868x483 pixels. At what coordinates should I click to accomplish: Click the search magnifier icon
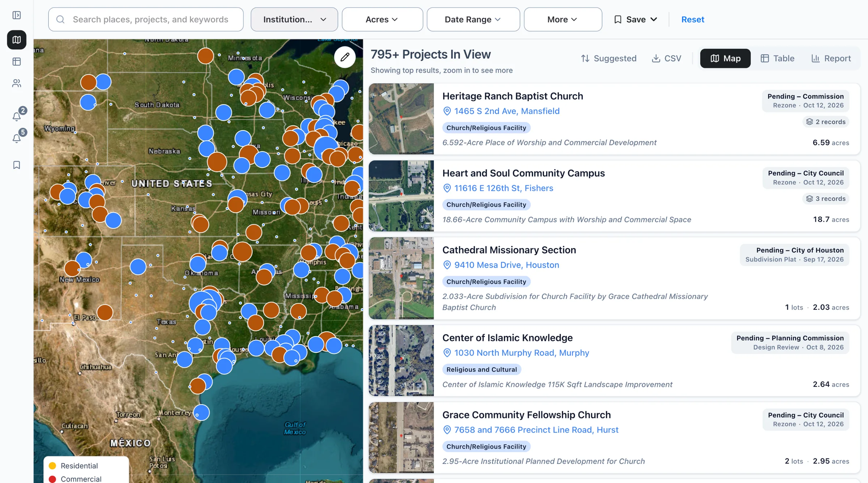click(60, 20)
